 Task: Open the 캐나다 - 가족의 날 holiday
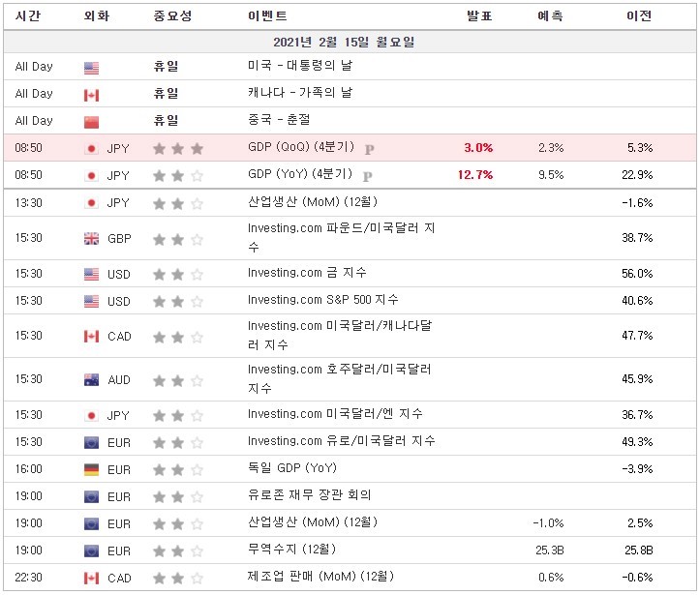tap(300, 93)
